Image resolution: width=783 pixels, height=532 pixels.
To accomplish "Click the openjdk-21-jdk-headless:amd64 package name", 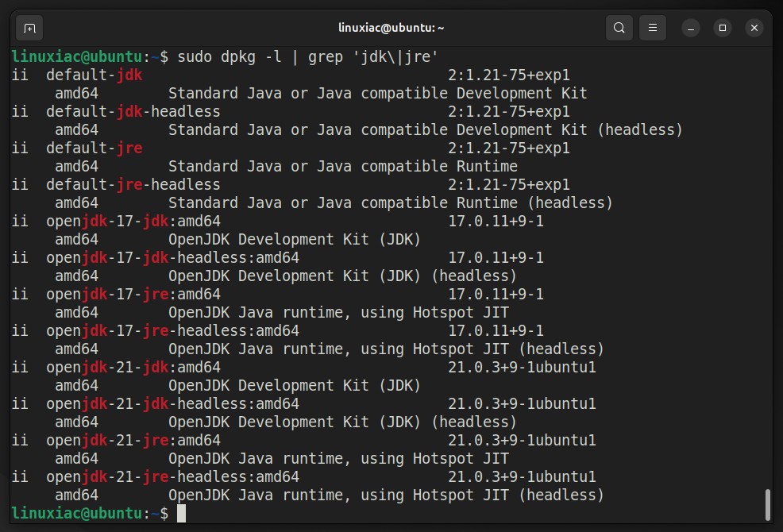I will click(173, 404).
